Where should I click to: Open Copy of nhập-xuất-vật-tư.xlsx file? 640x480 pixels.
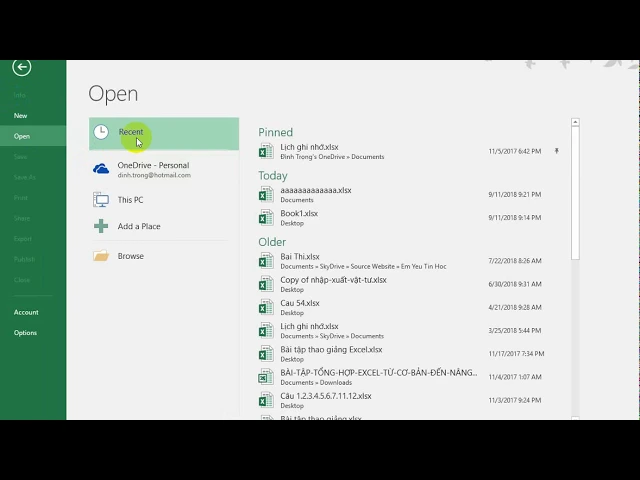coord(333,280)
